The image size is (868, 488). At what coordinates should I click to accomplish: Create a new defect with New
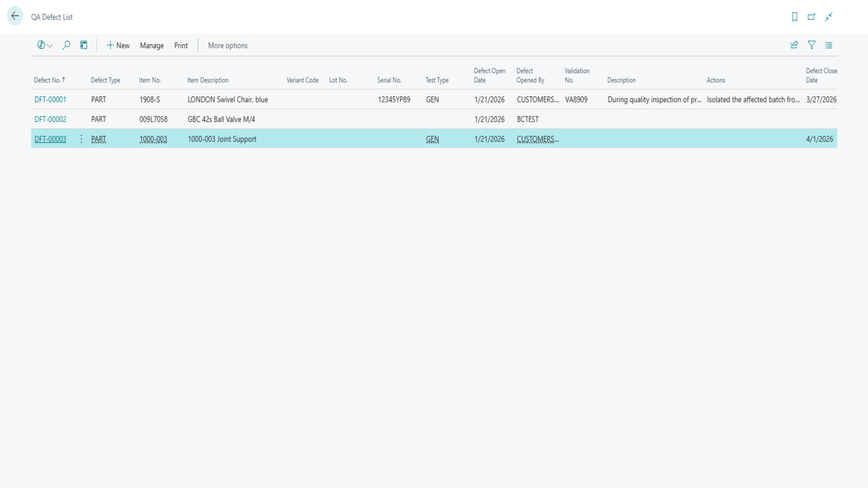click(118, 45)
